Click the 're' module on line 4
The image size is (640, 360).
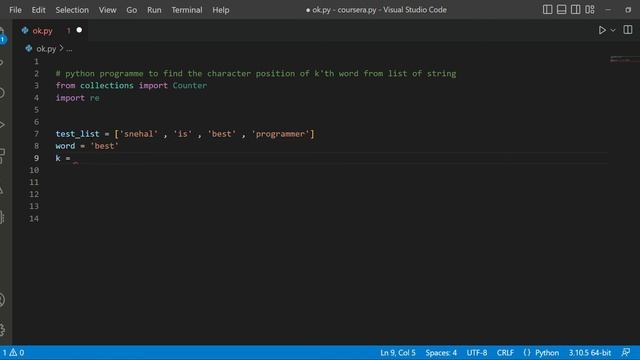click(x=95, y=98)
